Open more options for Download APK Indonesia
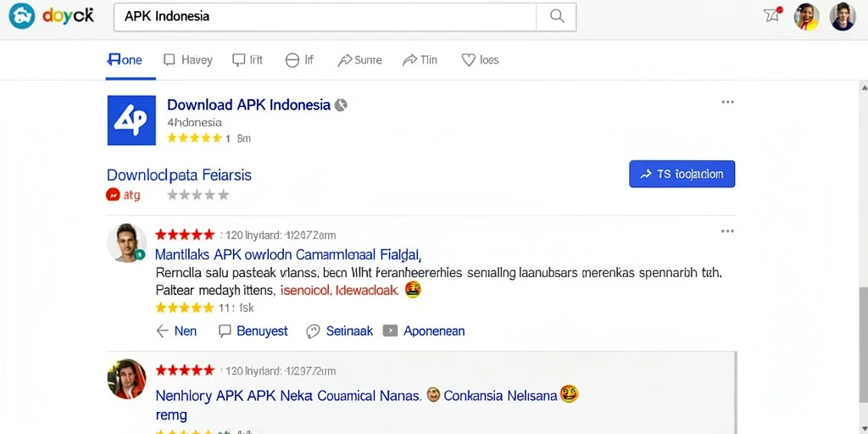Viewport: 868px width, 434px height. (x=727, y=102)
